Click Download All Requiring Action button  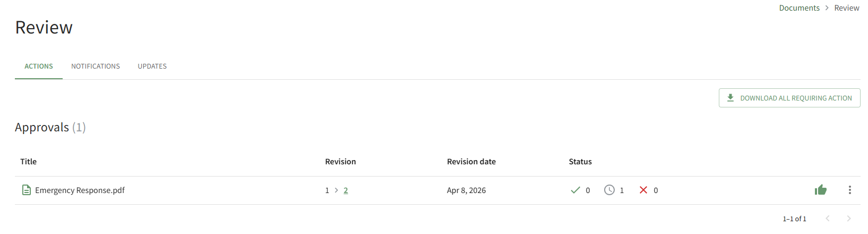(x=789, y=98)
